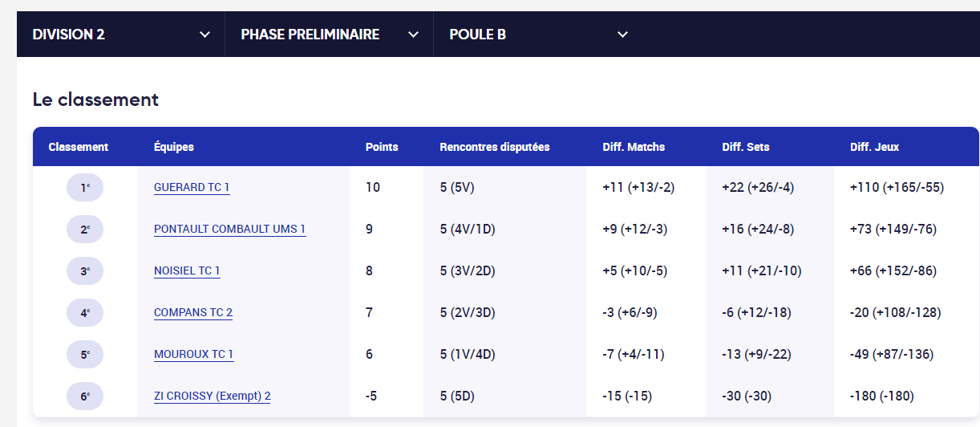Click the 2nd place rank badge
The width and height of the screenshot is (980, 427).
(85, 230)
